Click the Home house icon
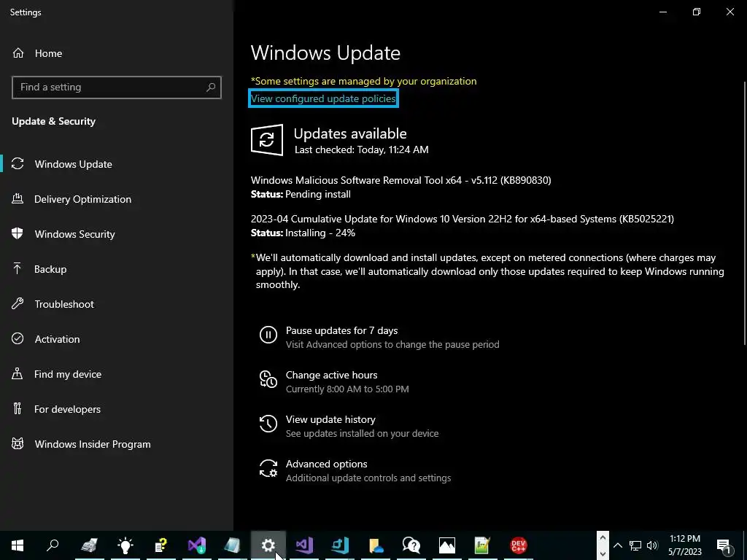Image resolution: width=747 pixels, height=560 pixels. (x=18, y=52)
